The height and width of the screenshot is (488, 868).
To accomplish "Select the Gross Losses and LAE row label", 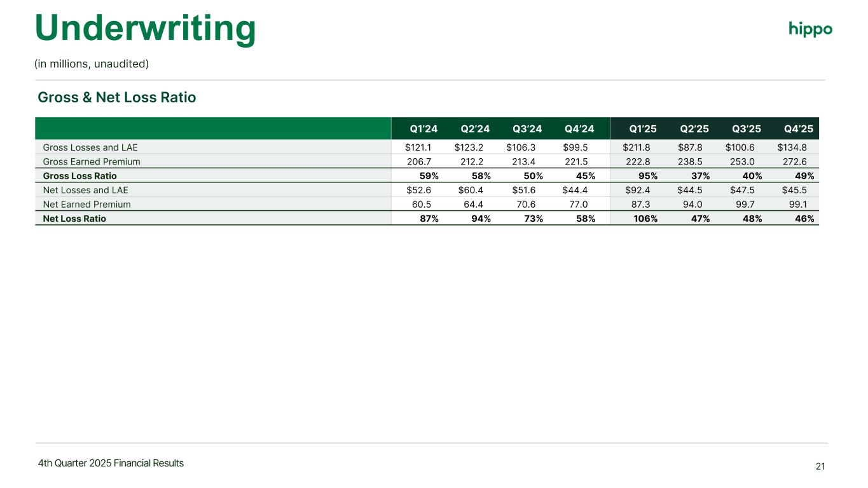I will 90,147.
